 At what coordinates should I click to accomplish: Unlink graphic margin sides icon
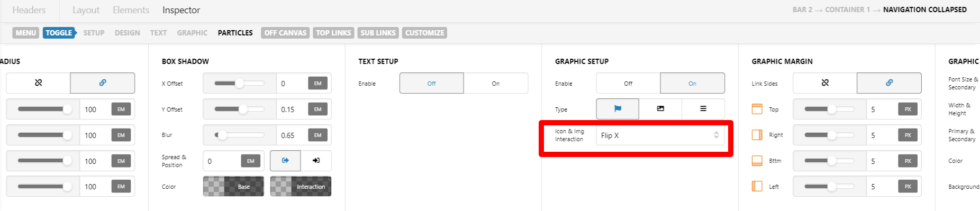(x=825, y=83)
